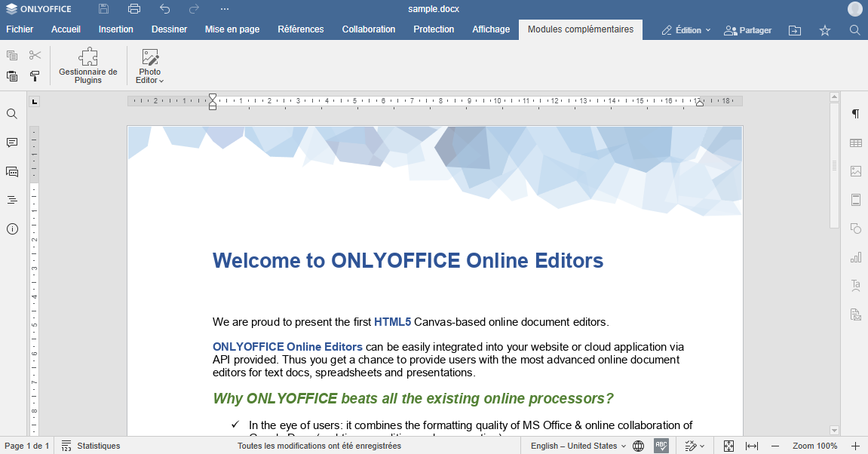Launch the Photo Editor plugin
868x454 pixels.
tap(149, 66)
